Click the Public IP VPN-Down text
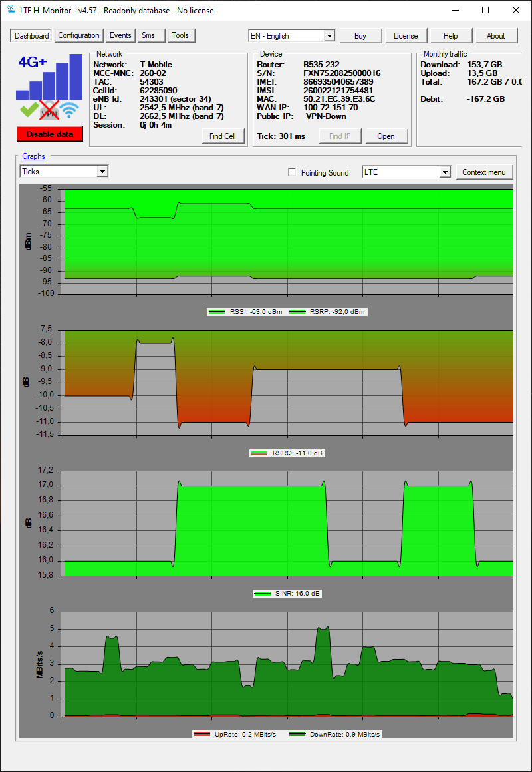532x772 pixels. click(x=327, y=116)
